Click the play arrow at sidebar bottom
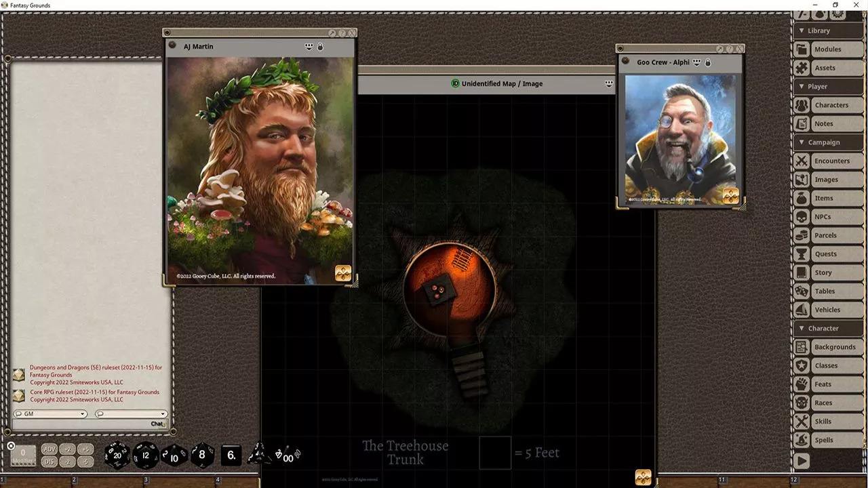Screen dimensions: 868x488 pos(802,461)
